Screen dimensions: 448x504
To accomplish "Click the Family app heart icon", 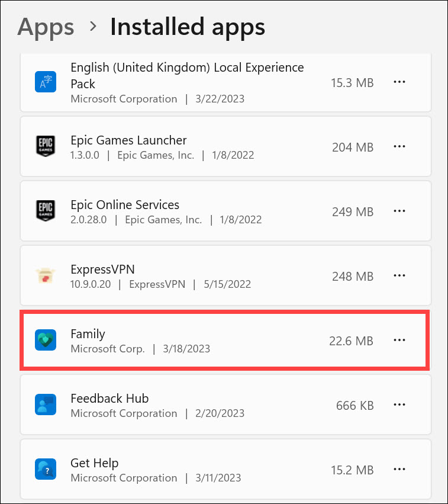I will point(46,340).
